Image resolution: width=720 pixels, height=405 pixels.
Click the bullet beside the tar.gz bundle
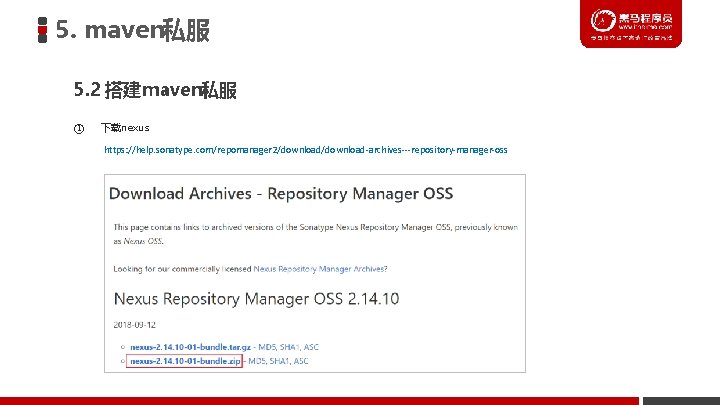123,347
